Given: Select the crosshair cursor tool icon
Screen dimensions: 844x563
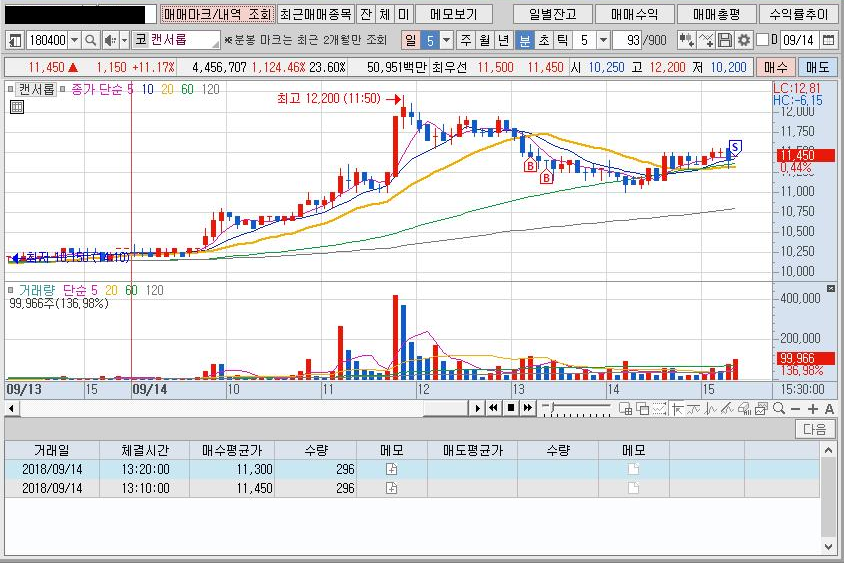Looking at the screenshot, I should tap(677, 409).
